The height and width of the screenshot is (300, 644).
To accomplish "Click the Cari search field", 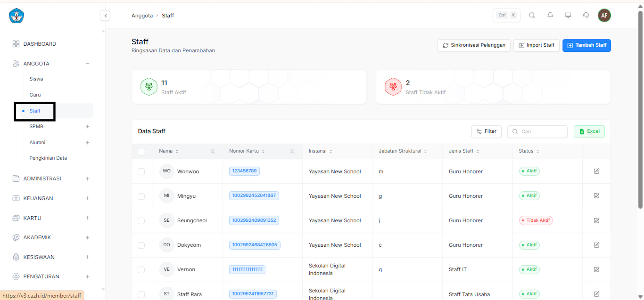I will coord(537,131).
